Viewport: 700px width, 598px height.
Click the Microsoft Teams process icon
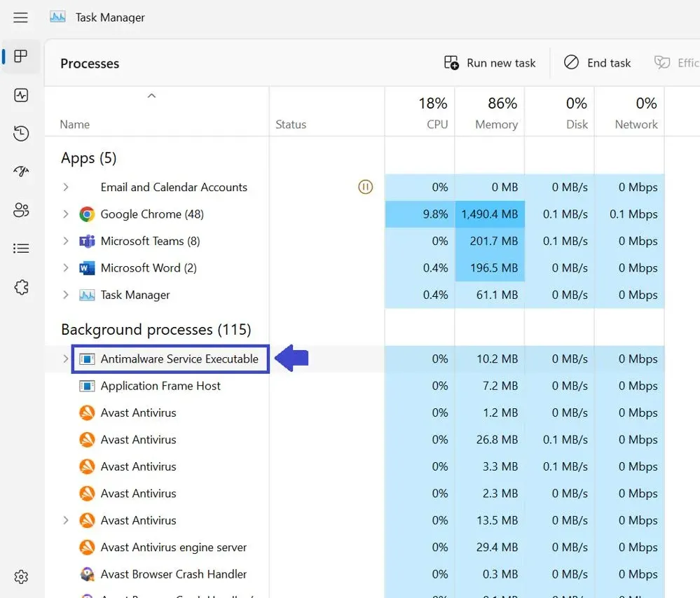(x=87, y=241)
